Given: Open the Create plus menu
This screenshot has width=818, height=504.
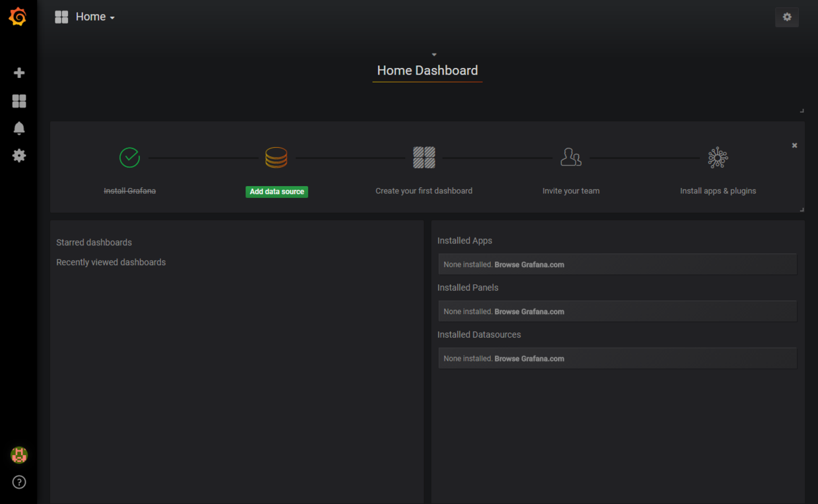Looking at the screenshot, I should coord(19,73).
